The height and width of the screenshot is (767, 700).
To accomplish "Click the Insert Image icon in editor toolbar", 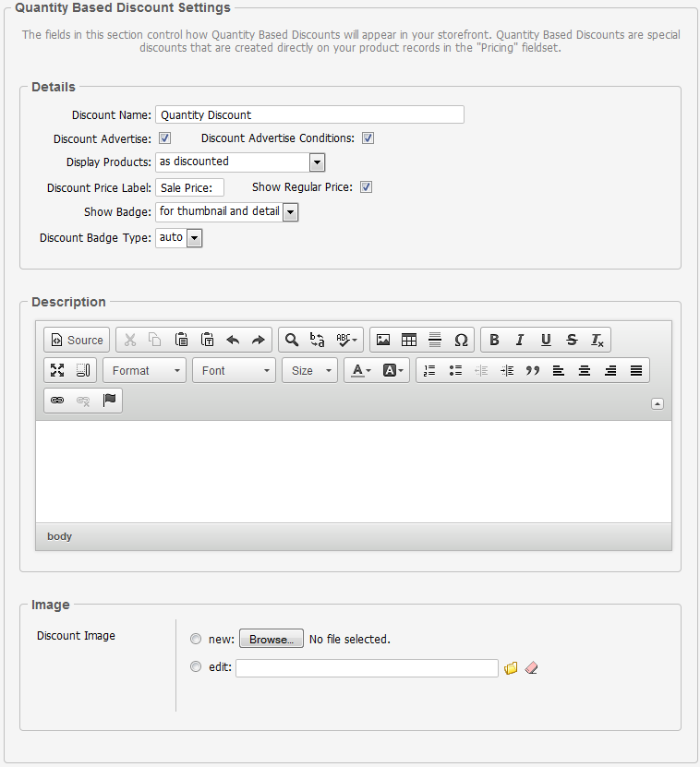I will (383, 340).
